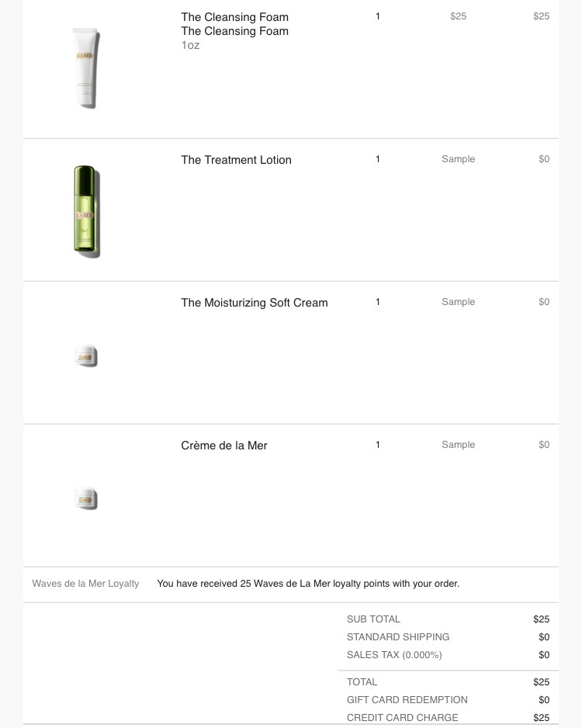This screenshot has height=728, width=582.
Task: Click the loyalty points received message
Action: point(308,584)
